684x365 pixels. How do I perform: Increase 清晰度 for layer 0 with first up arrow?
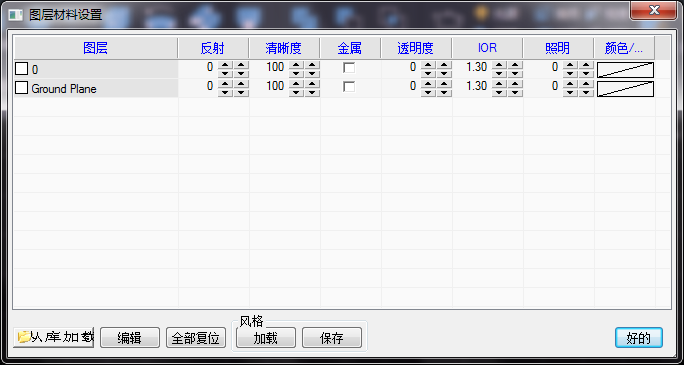pyautogui.click(x=296, y=65)
